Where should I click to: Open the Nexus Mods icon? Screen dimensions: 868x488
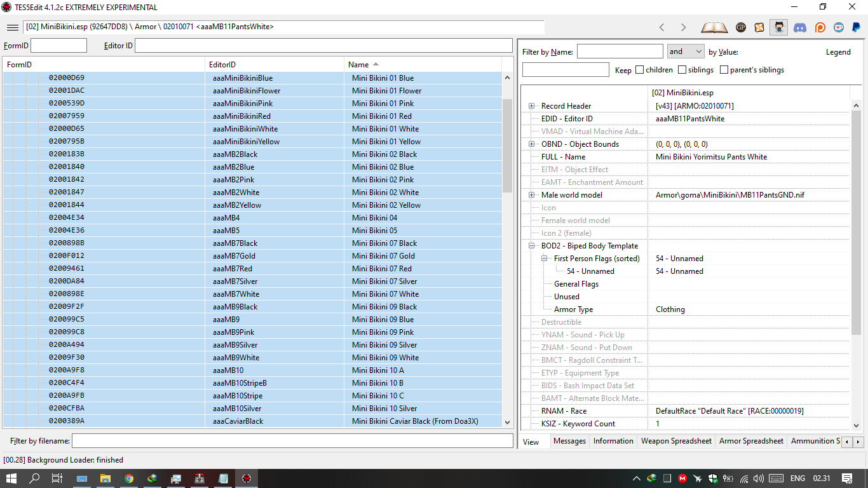coord(759,27)
